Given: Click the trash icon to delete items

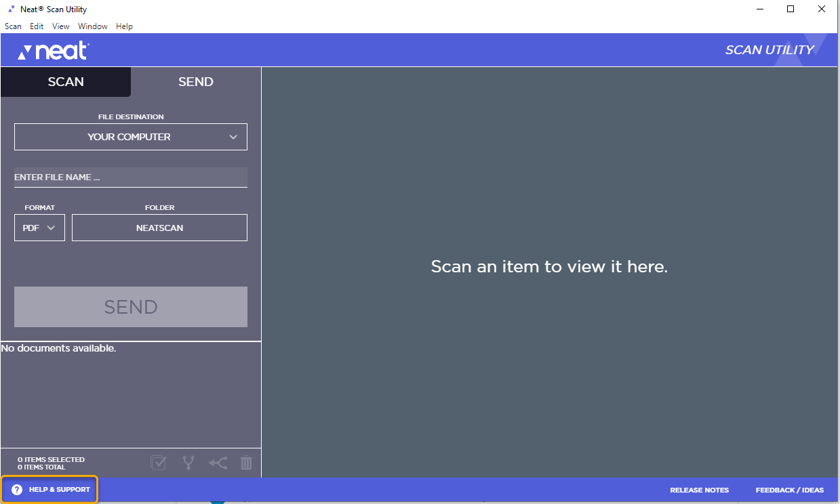Looking at the screenshot, I should click(x=246, y=463).
